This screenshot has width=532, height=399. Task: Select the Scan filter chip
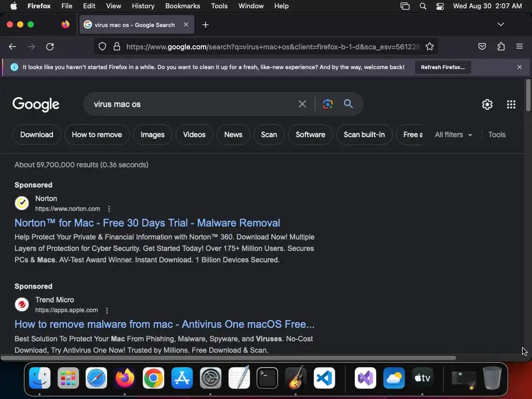(x=269, y=135)
